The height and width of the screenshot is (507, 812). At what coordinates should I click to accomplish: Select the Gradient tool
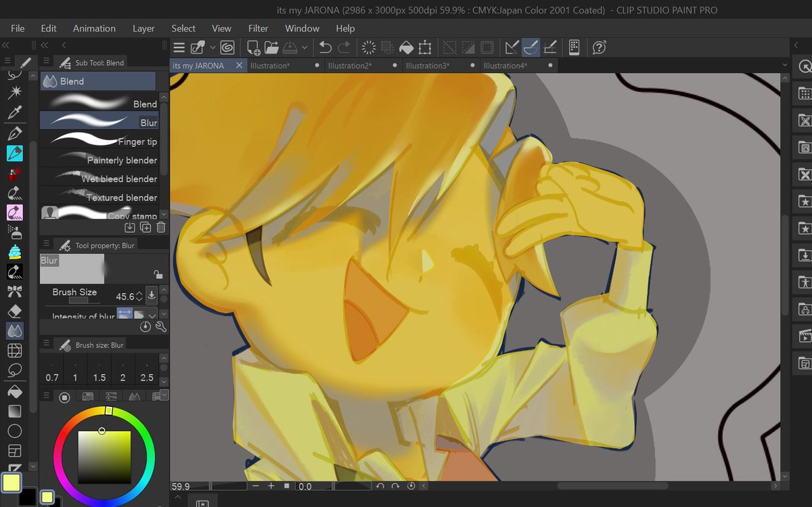(x=14, y=411)
